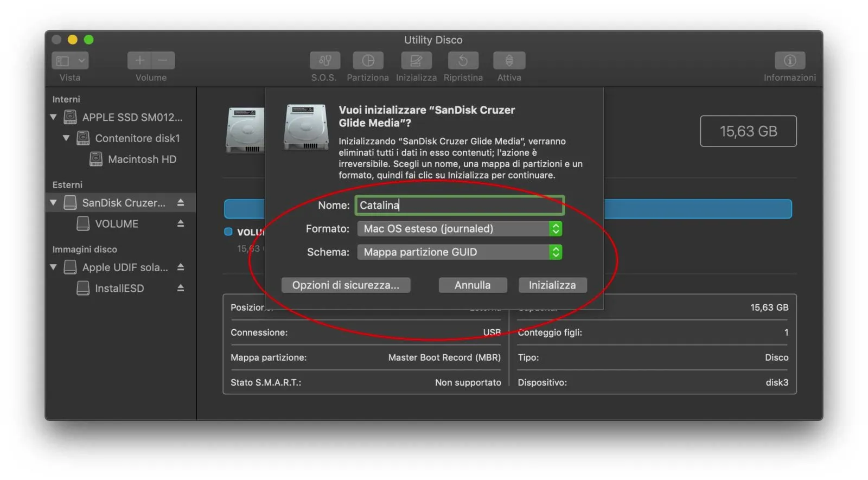868x480 pixels.
Task: Eject the InstallESD volume
Action: pyautogui.click(x=181, y=288)
